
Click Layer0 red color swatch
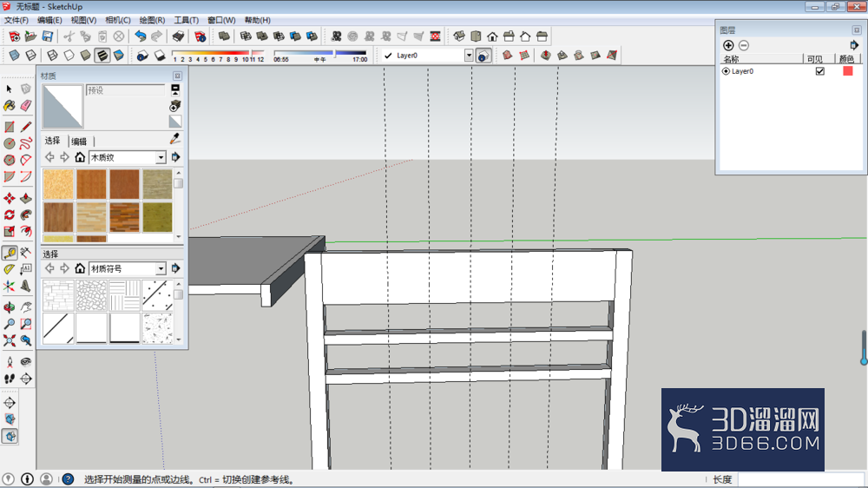point(847,71)
